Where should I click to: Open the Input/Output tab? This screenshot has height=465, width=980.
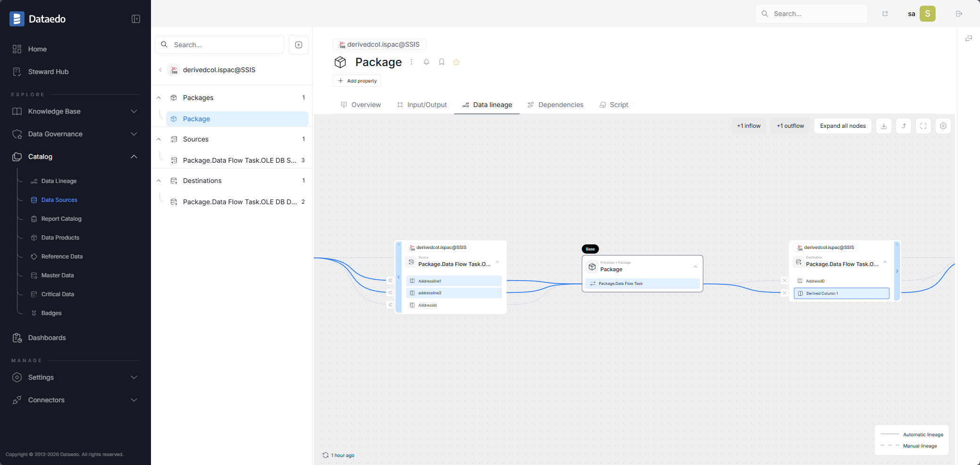[422, 105]
